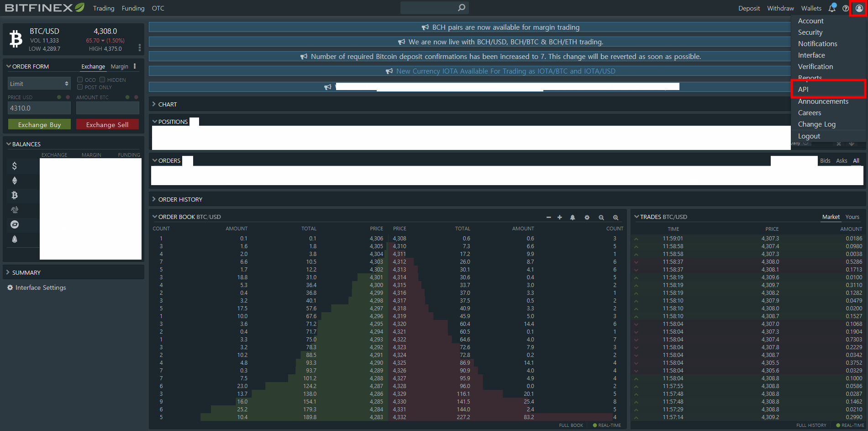Click the Exchange Sell button
Image resolution: width=868 pixels, height=431 pixels.
point(107,124)
